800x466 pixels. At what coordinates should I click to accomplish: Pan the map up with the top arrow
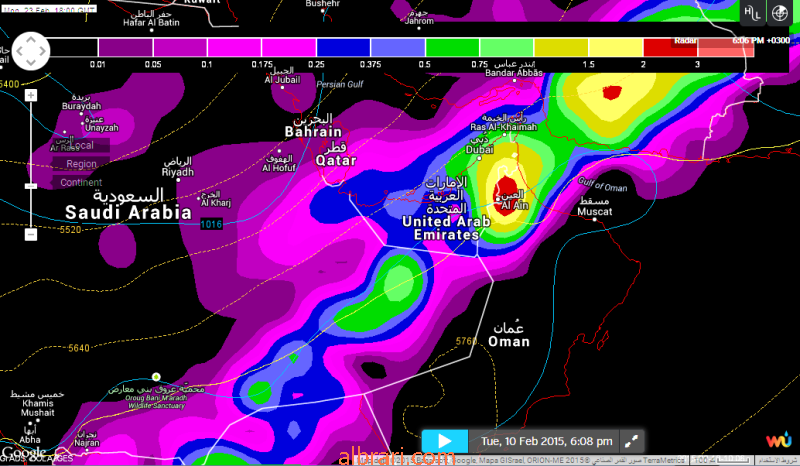click(31, 40)
